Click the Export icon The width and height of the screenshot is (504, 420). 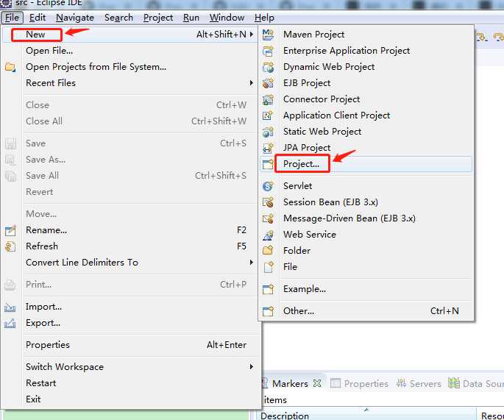click(10, 323)
